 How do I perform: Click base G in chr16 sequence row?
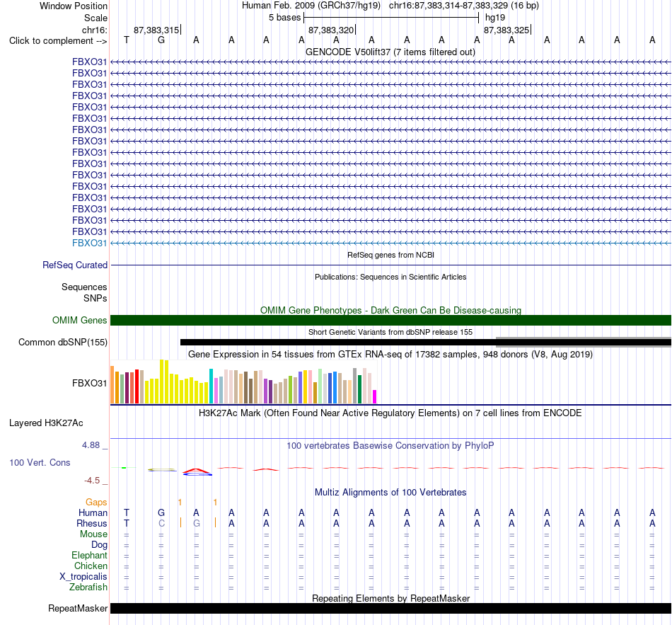tap(161, 40)
